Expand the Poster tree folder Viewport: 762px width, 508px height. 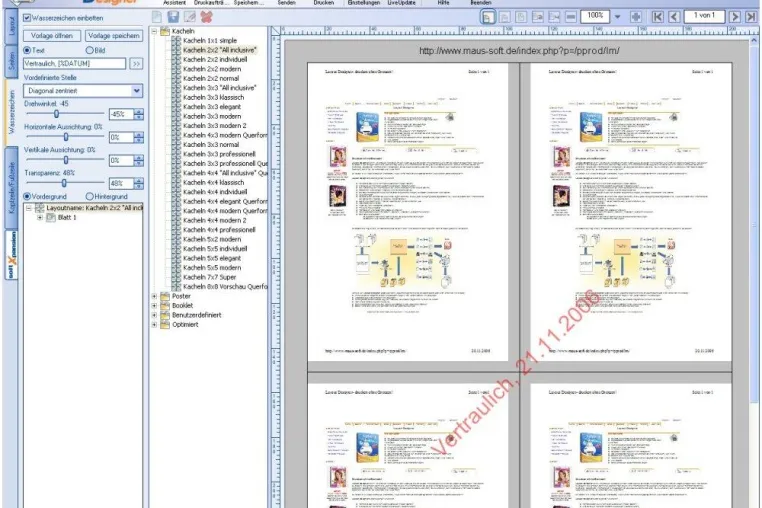click(154, 296)
